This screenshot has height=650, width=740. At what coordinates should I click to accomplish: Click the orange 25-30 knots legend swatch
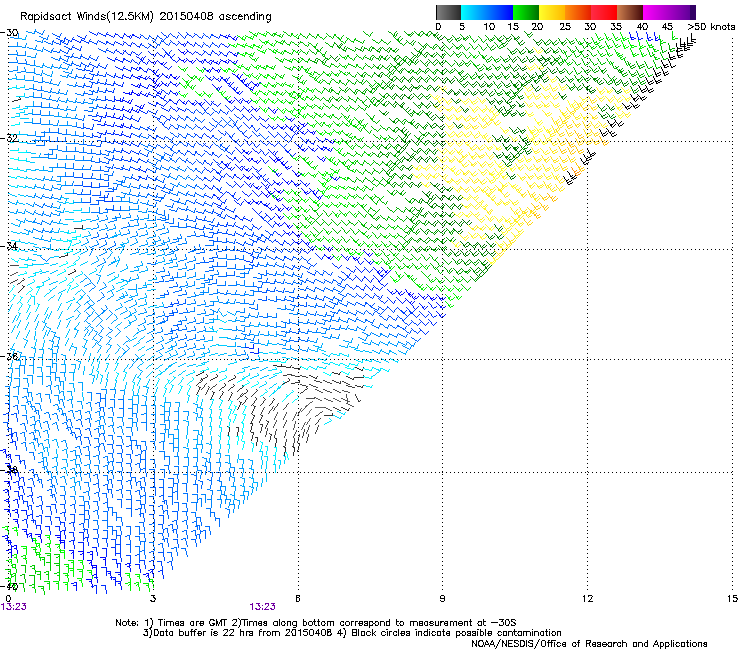[x=578, y=12]
